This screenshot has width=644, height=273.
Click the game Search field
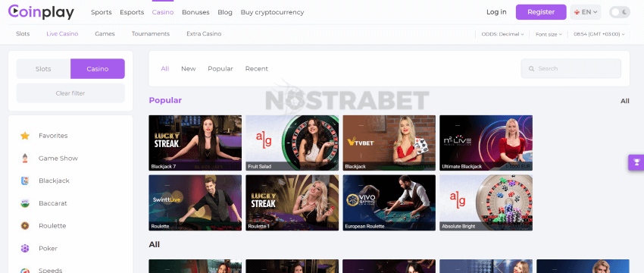(571, 69)
